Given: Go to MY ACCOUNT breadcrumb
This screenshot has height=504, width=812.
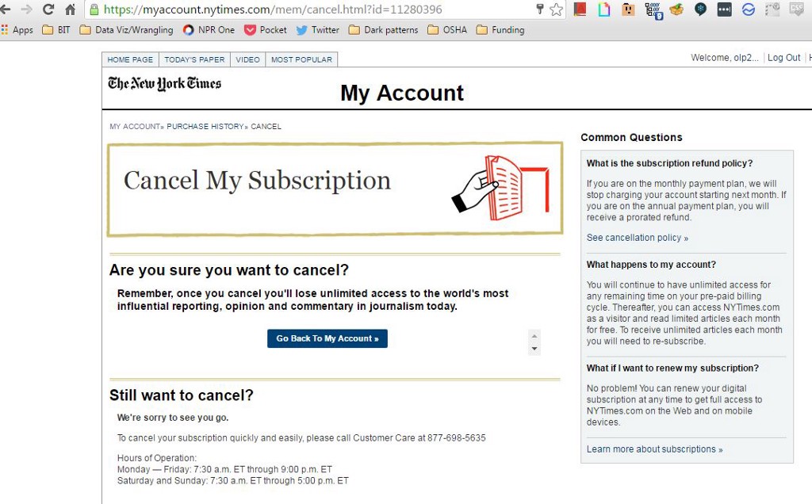Looking at the screenshot, I should coord(135,126).
